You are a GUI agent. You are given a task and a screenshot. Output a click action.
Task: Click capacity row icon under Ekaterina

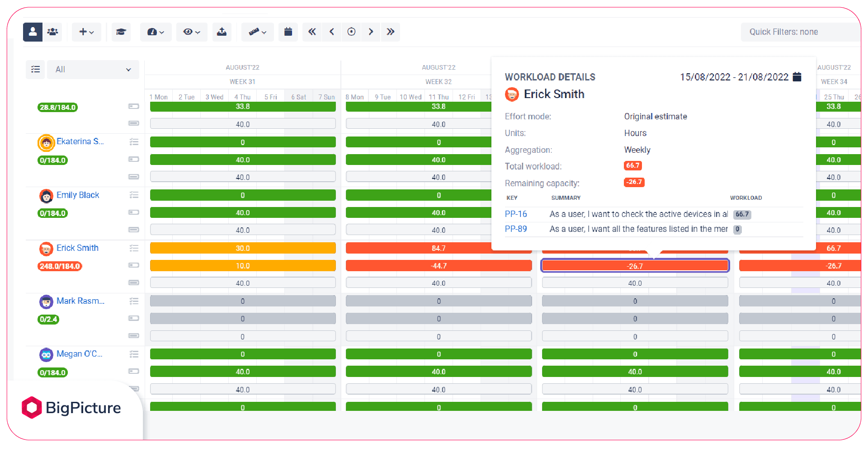coord(134,177)
